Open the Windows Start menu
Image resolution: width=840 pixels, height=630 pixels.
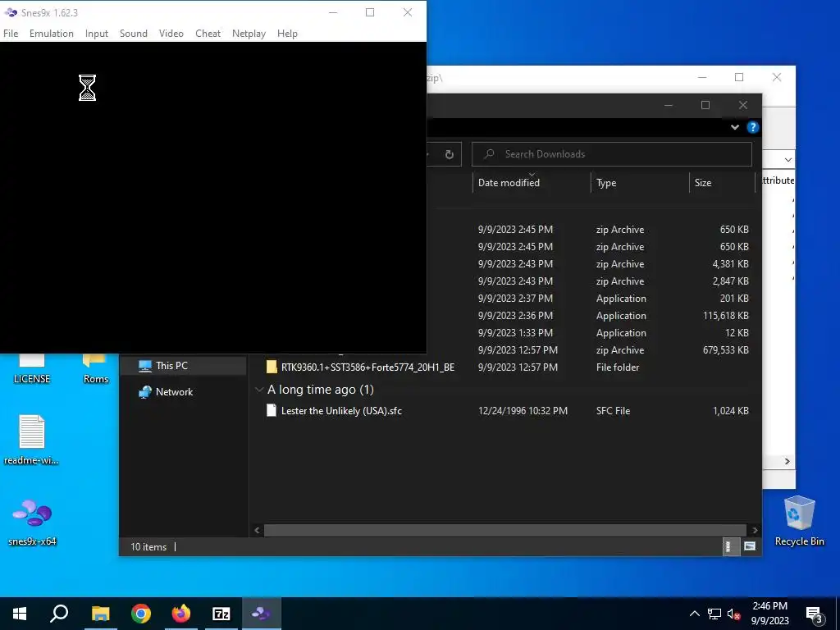click(20, 614)
